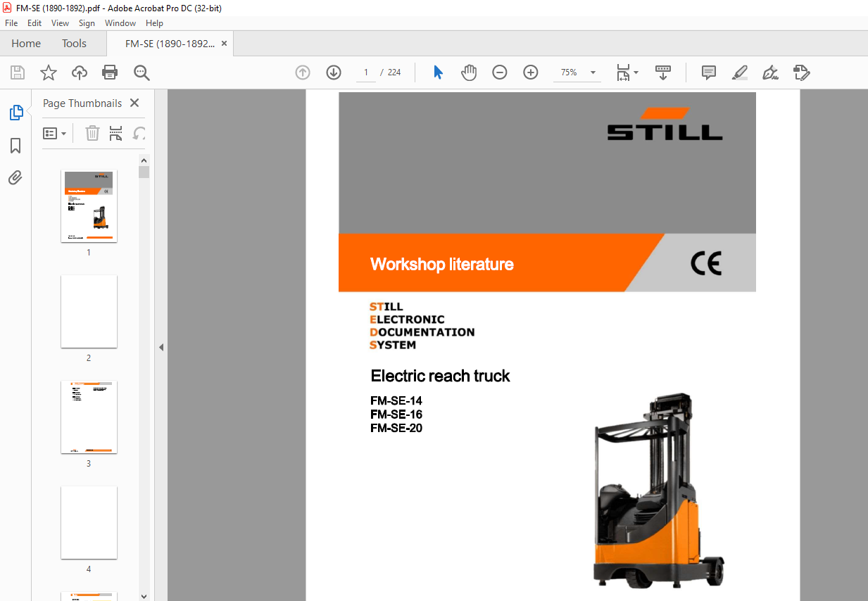Viewport: 868px width, 601px height.
Task: Click the thumbnails scrollbar down arrow
Action: coord(144,595)
